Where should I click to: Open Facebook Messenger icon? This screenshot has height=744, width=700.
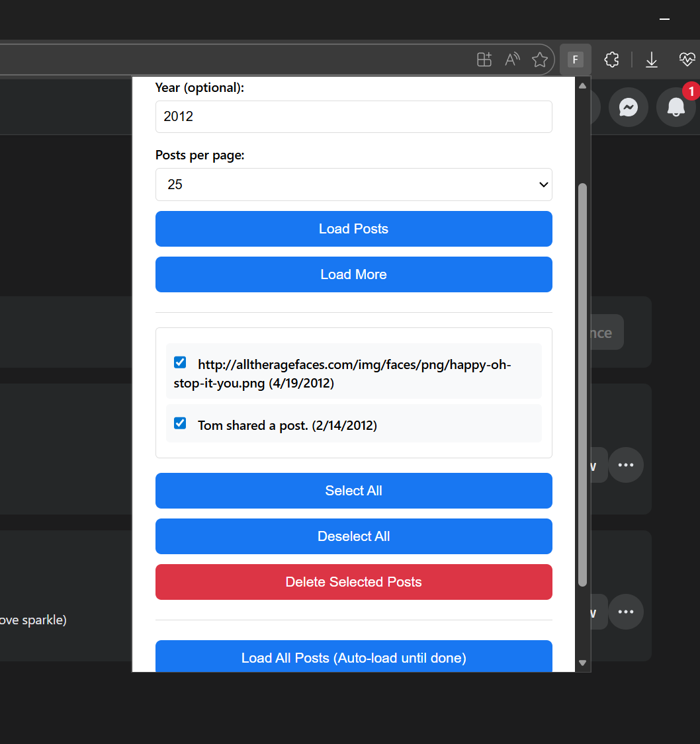pyautogui.click(x=629, y=107)
